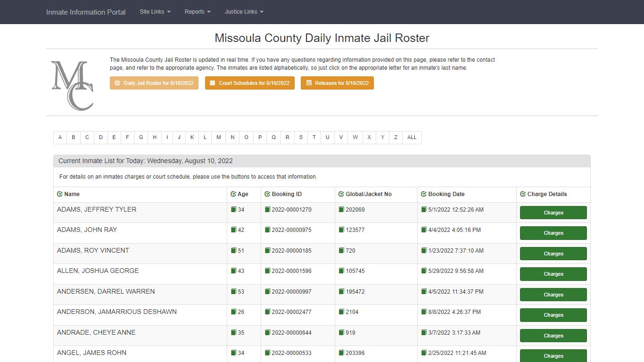Click the book icon beside jacket number 919
Image resolution: width=644 pixels, height=362 pixels.
click(341, 332)
